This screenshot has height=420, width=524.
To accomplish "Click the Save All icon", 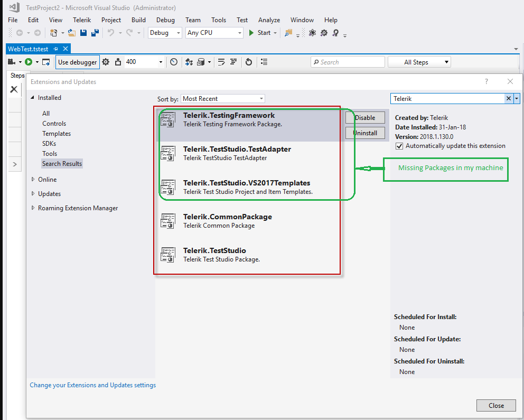I will click(x=95, y=33).
